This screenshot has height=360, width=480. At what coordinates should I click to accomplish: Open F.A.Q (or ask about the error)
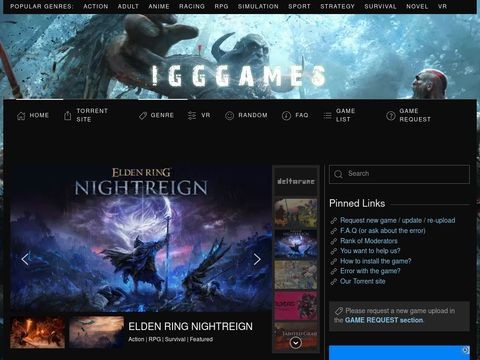383,231
